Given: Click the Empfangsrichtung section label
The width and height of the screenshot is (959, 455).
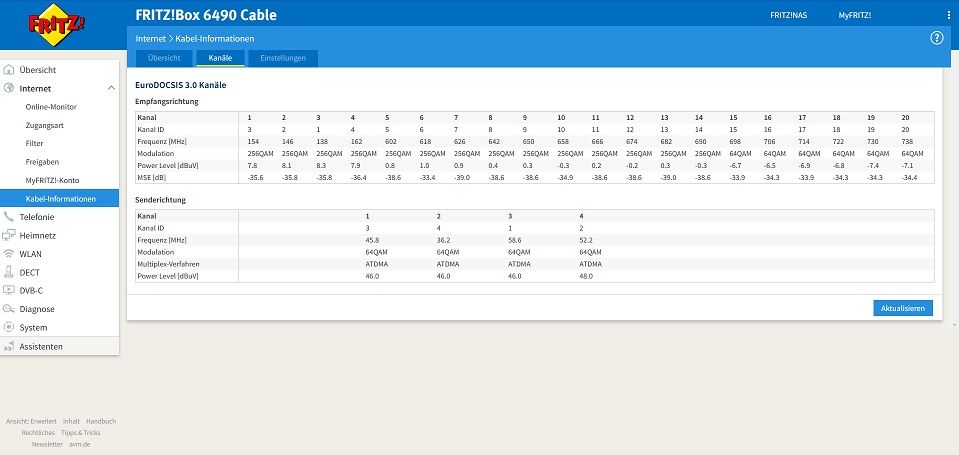Looking at the screenshot, I should pyautogui.click(x=167, y=102).
